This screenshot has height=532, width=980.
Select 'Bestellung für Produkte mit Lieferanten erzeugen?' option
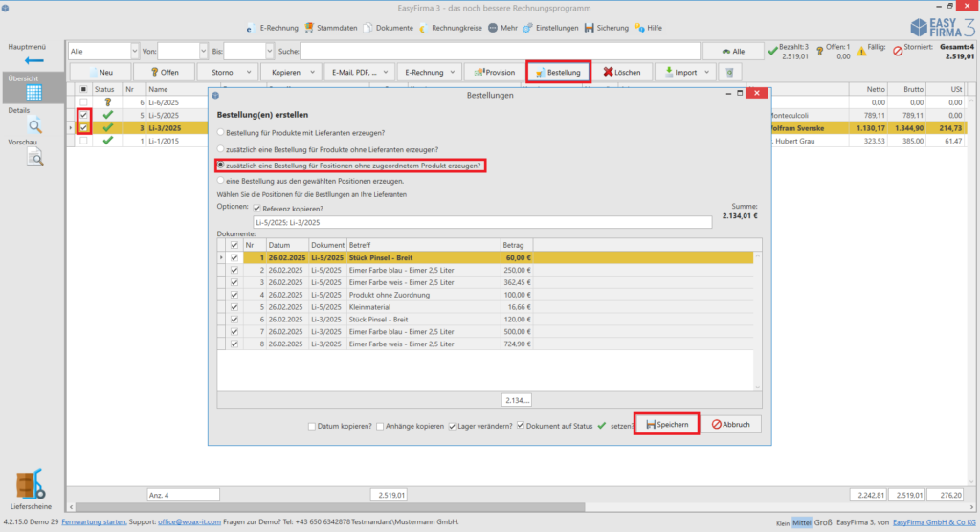pyautogui.click(x=221, y=133)
